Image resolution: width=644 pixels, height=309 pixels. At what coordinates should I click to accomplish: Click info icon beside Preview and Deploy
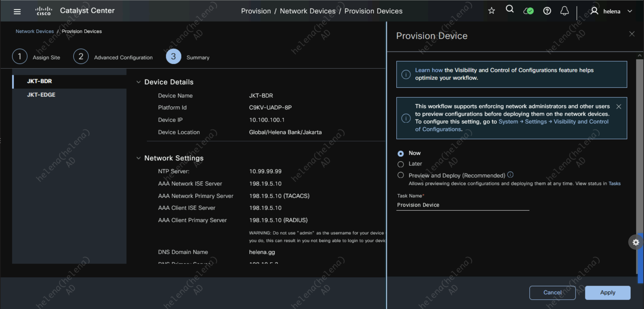coord(510,175)
